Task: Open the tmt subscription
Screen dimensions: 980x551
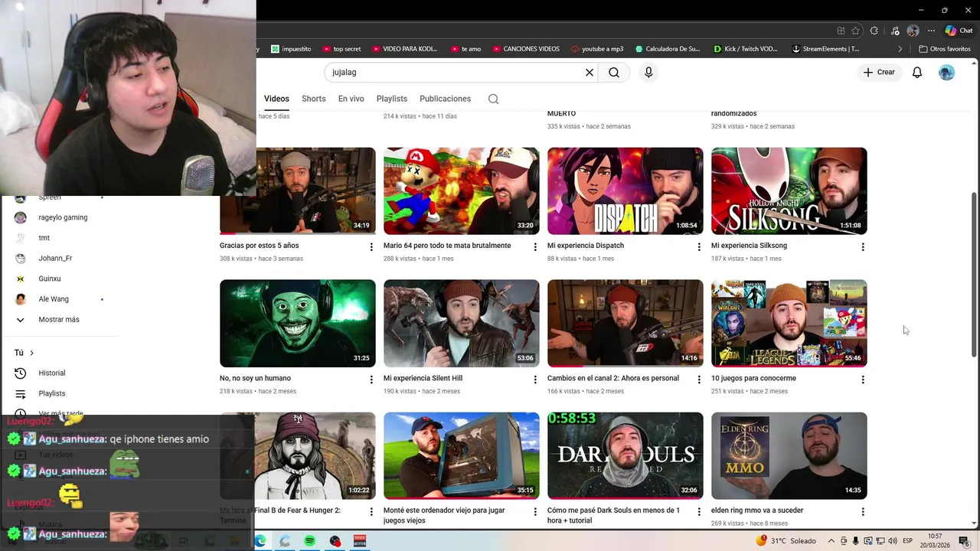Action: pos(44,238)
